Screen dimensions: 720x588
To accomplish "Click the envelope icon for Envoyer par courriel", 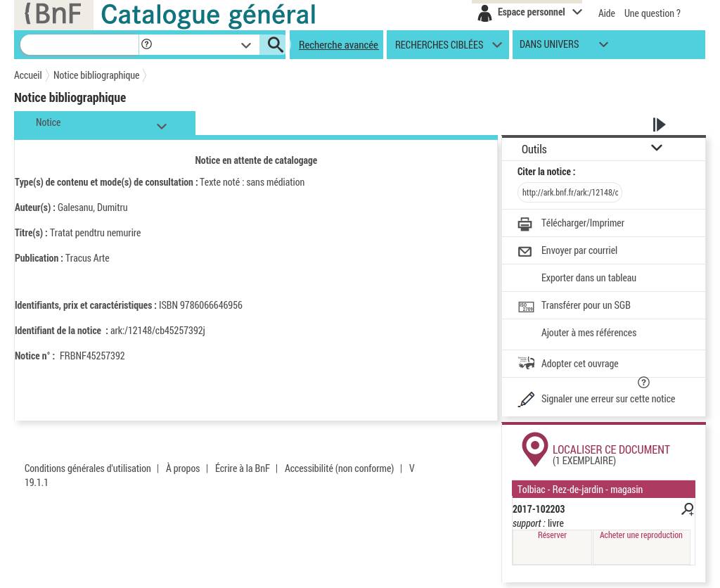I will point(525,251).
